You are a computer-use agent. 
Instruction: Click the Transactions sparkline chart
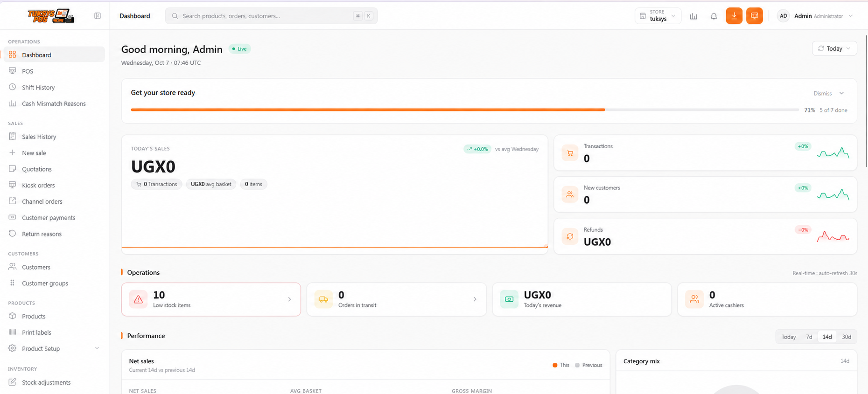click(833, 152)
